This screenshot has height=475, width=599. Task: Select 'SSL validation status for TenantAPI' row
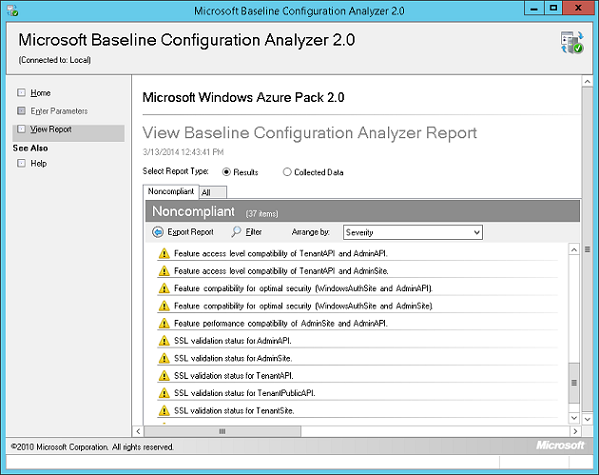tap(357, 376)
